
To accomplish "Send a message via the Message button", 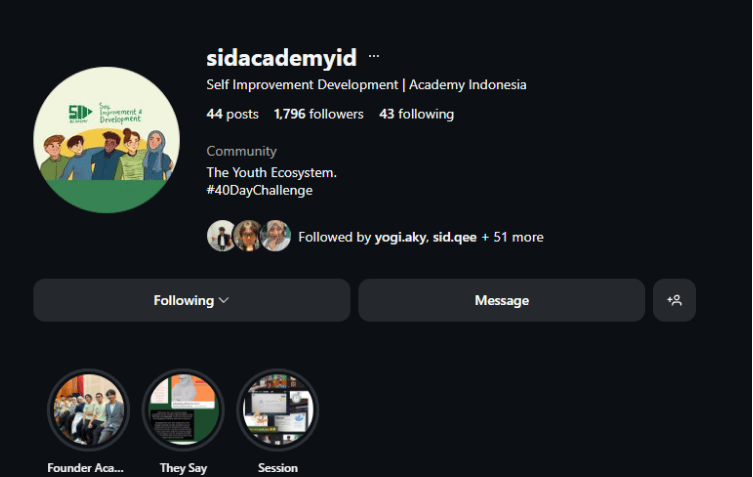I will (x=501, y=300).
